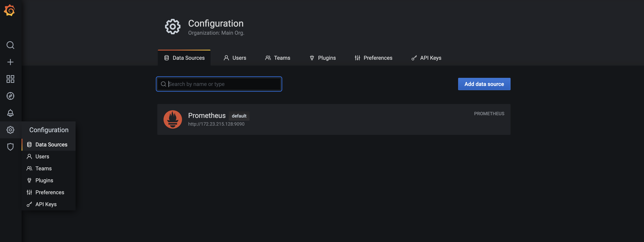
Task: Open the Prometheus data source name
Action: click(207, 116)
